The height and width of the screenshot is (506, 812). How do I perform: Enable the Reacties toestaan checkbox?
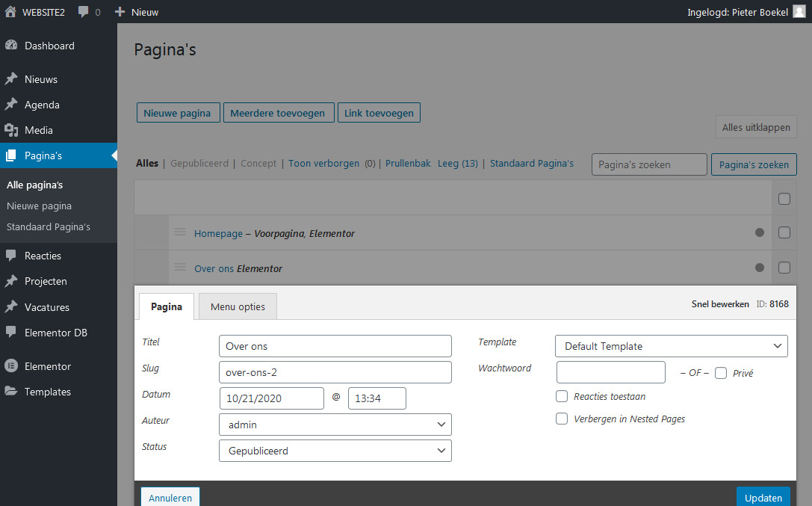coord(562,396)
